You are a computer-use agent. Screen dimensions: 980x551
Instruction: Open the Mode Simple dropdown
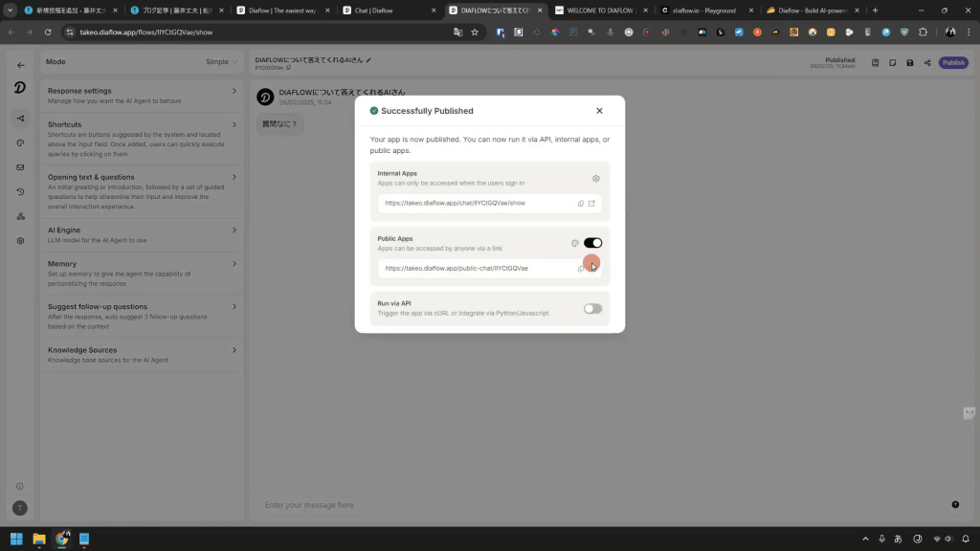221,62
